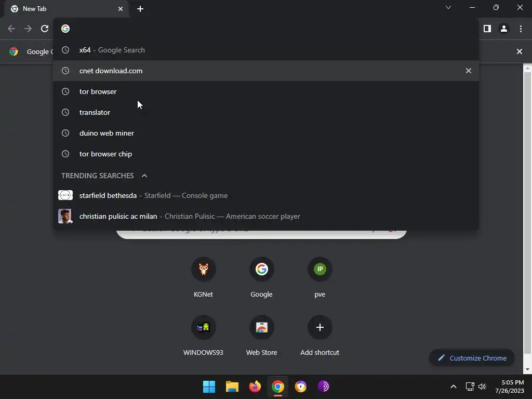The width and height of the screenshot is (532, 399).
Task: Remove the cnet download.com suggestion
Action: (469, 71)
